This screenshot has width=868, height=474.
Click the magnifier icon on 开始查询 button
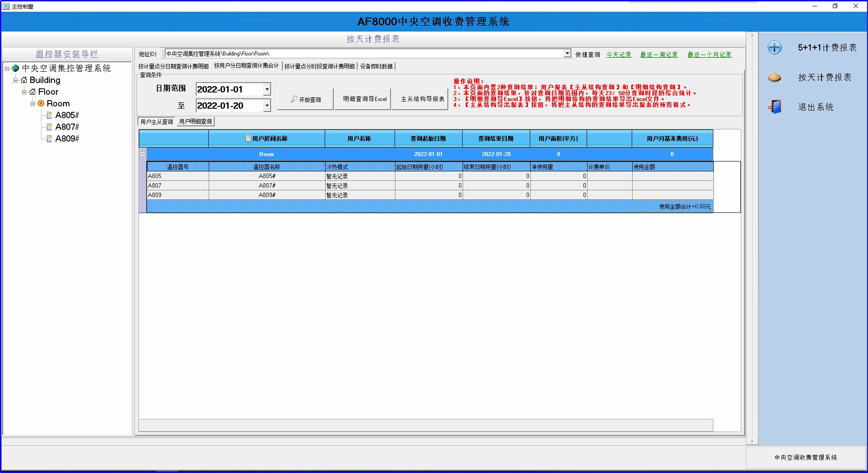(294, 99)
